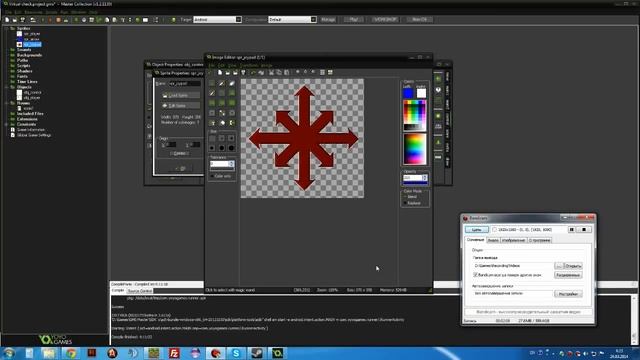The width and height of the screenshot is (640, 360).
Task: Adjust the Tolerance value stepper
Action: click(x=232, y=164)
